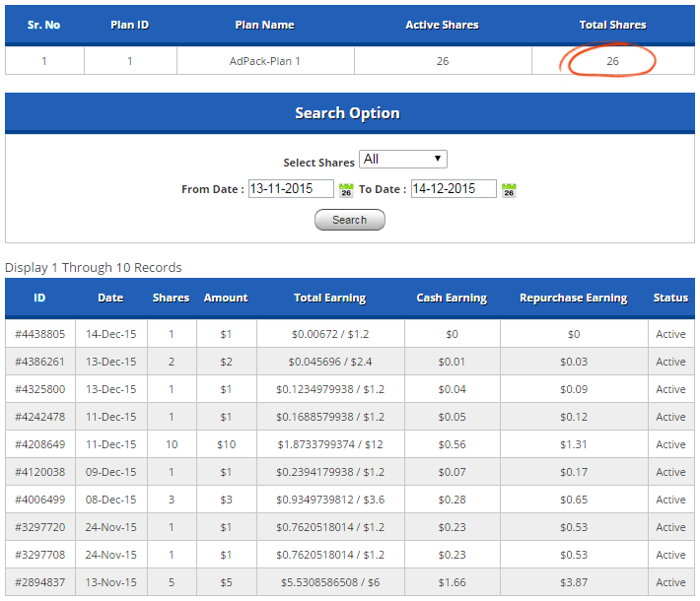Image resolution: width=700 pixels, height=601 pixels.
Task: Click repurchase earning $3.87
Action: [x=574, y=582]
